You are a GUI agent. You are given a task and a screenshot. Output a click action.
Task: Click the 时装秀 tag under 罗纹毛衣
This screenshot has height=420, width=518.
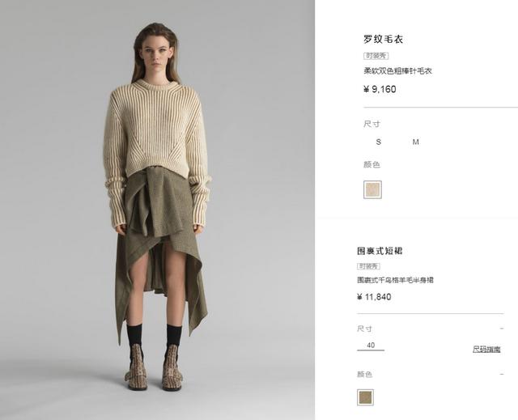(x=376, y=56)
